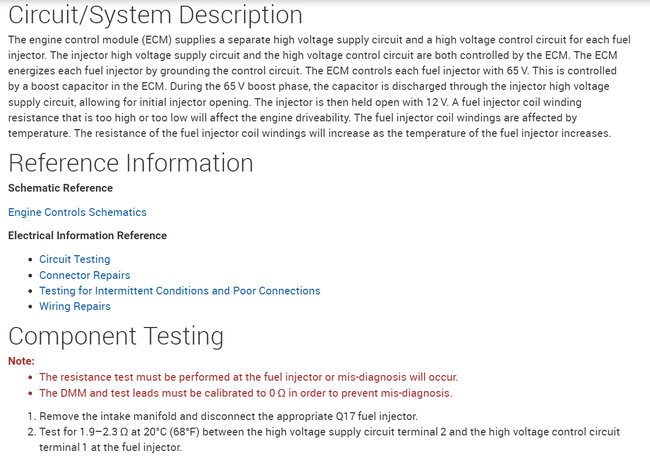Viewport: 650px width, 468px height.
Task: Go to the Wiring Repairs link
Action: [75, 306]
